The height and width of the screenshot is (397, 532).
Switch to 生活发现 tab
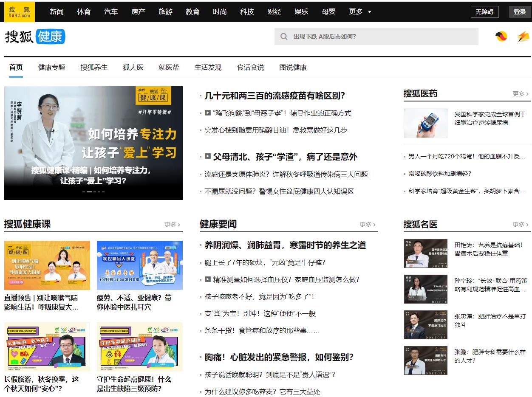coord(208,67)
